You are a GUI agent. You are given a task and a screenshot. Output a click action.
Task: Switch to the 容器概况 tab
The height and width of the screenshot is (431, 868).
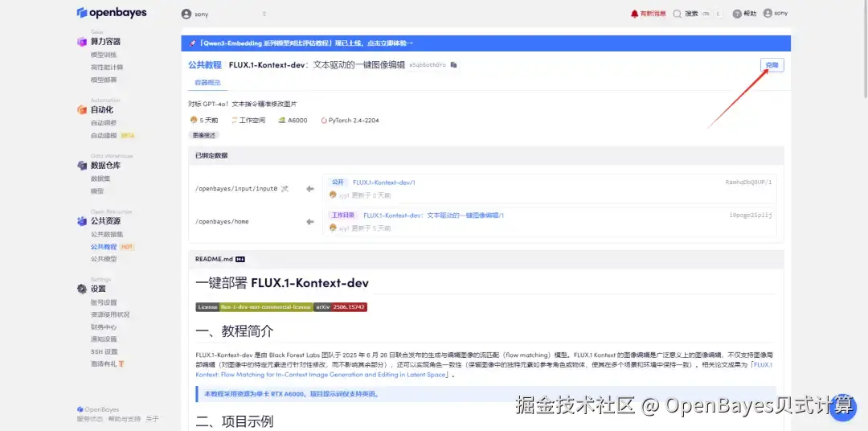tap(207, 83)
